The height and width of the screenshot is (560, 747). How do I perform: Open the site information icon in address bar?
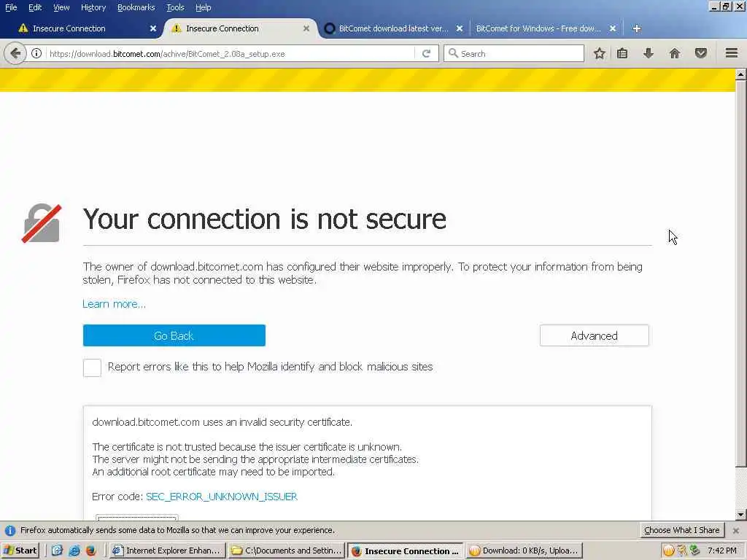point(36,53)
